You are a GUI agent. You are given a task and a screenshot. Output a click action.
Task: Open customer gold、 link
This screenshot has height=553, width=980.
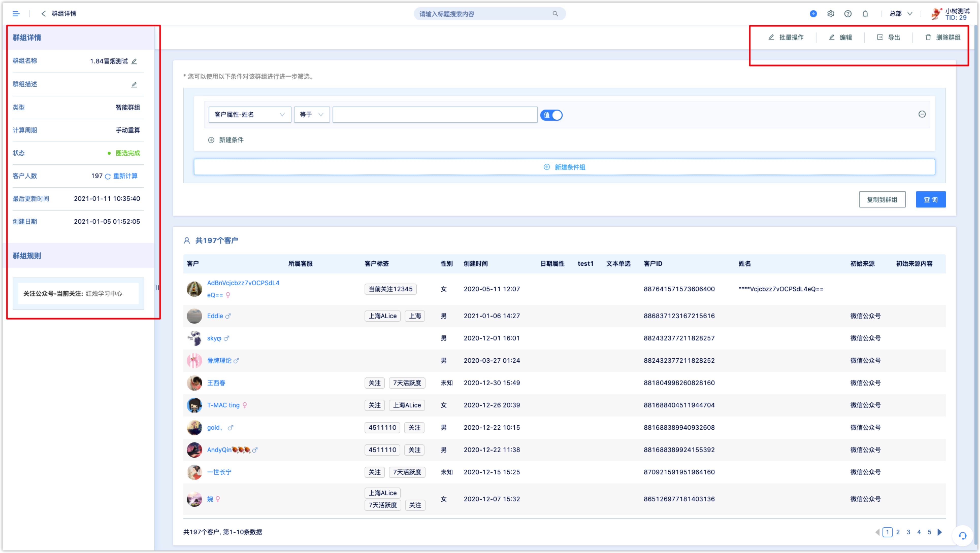pyautogui.click(x=215, y=428)
